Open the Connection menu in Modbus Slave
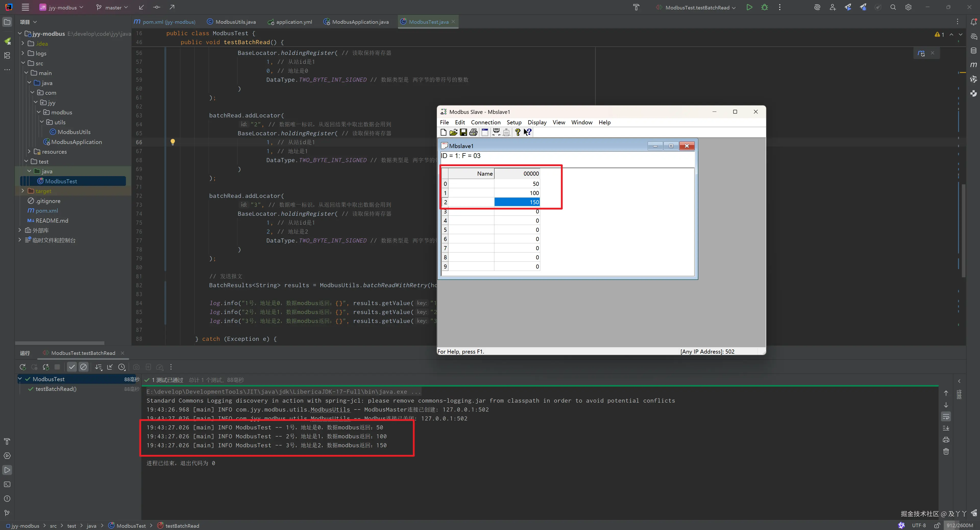This screenshot has height=530, width=980. pyautogui.click(x=485, y=122)
